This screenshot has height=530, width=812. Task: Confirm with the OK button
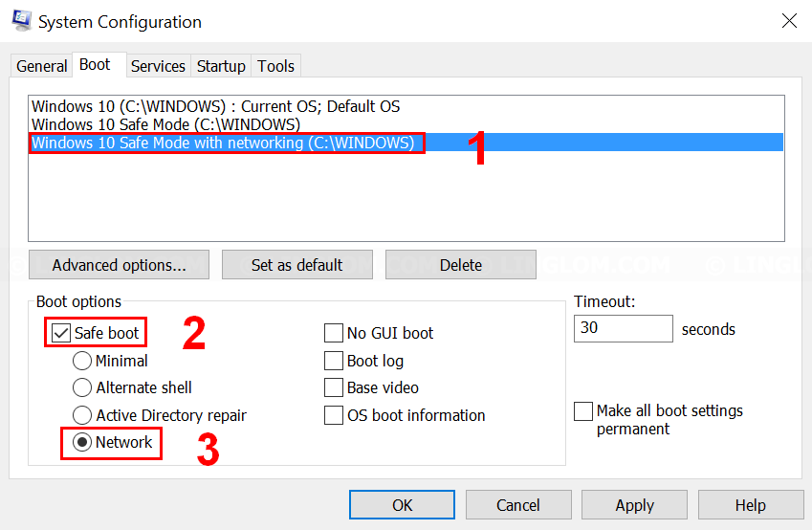pyautogui.click(x=402, y=504)
